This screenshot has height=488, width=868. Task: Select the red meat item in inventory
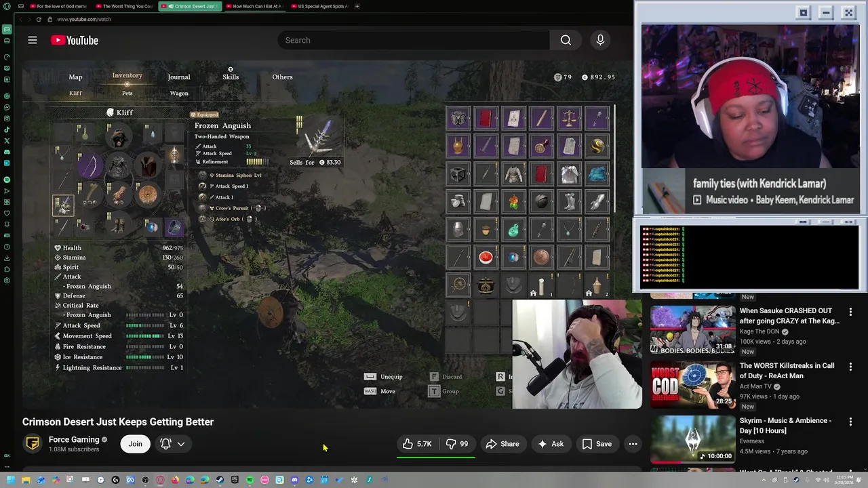click(x=486, y=258)
